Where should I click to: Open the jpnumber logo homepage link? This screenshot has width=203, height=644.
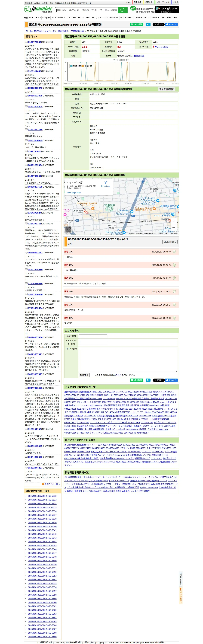(x=38, y=10)
